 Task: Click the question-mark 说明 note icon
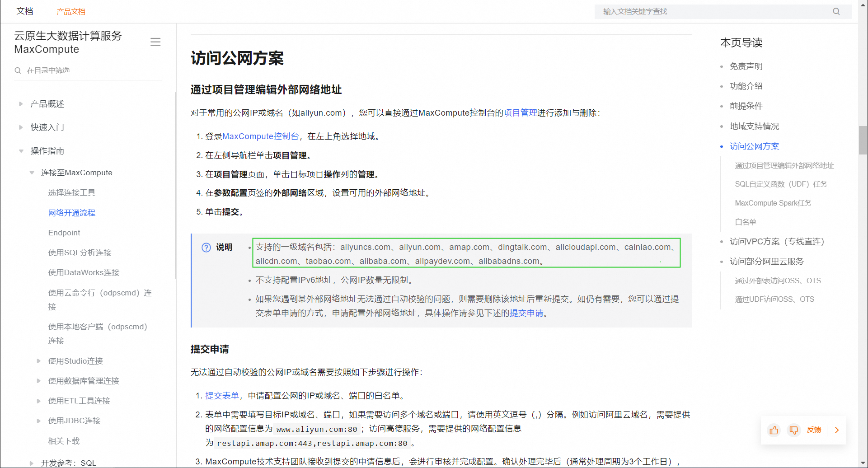pos(206,247)
